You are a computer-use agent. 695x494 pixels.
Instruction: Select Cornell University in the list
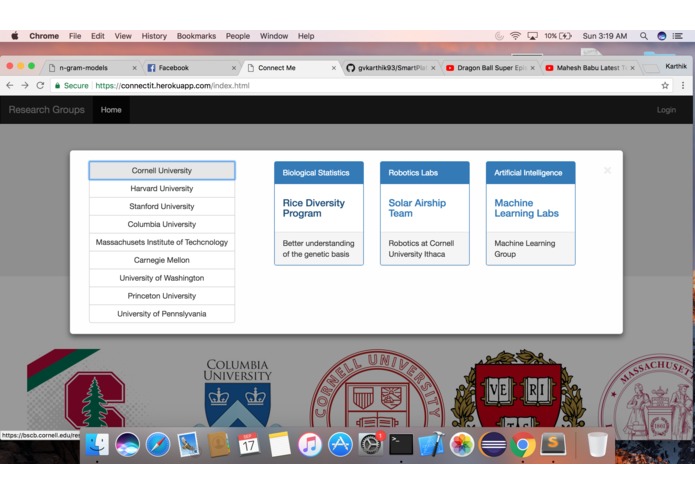(x=162, y=171)
